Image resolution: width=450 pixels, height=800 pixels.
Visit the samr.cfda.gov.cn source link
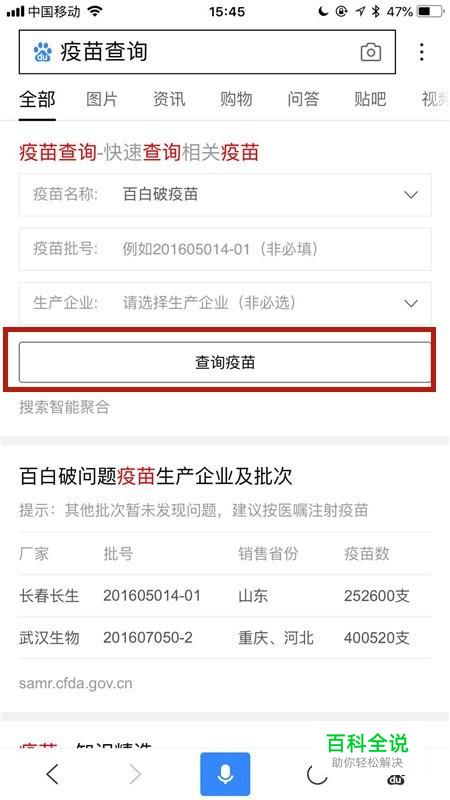click(x=76, y=683)
